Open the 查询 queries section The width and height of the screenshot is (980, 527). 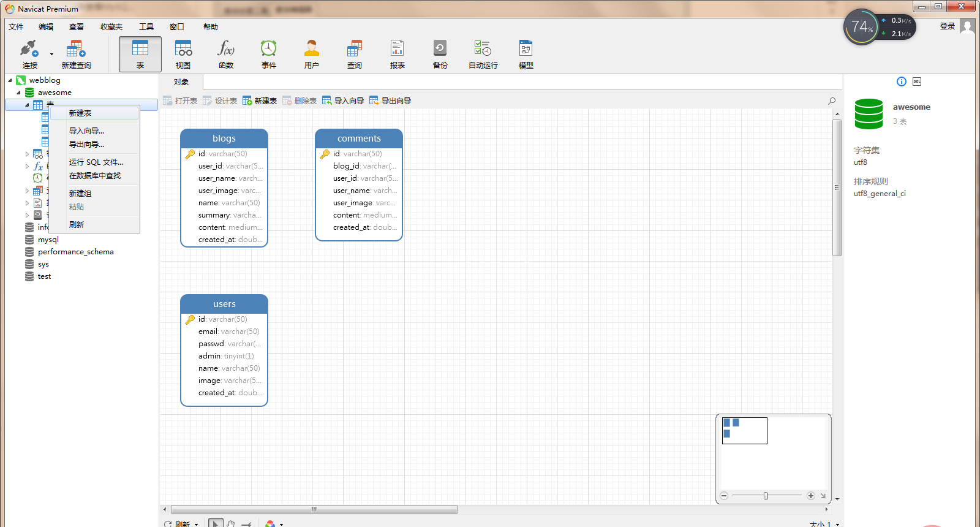355,54
